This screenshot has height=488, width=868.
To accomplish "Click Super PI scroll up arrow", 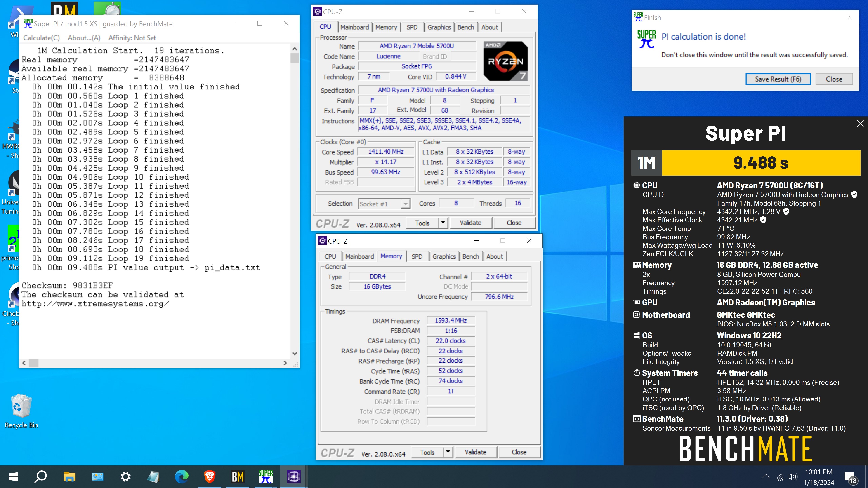I will click(x=295, y=49).
